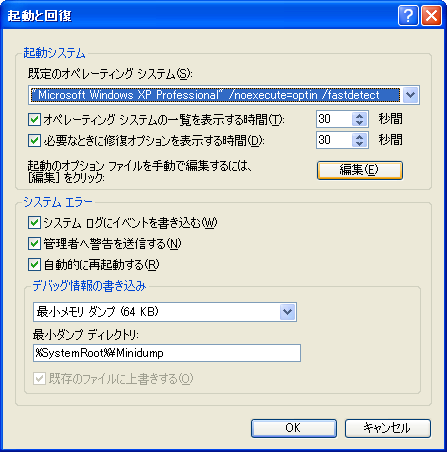
Task: Click the help question mark icon
Action: coord(408,15)
